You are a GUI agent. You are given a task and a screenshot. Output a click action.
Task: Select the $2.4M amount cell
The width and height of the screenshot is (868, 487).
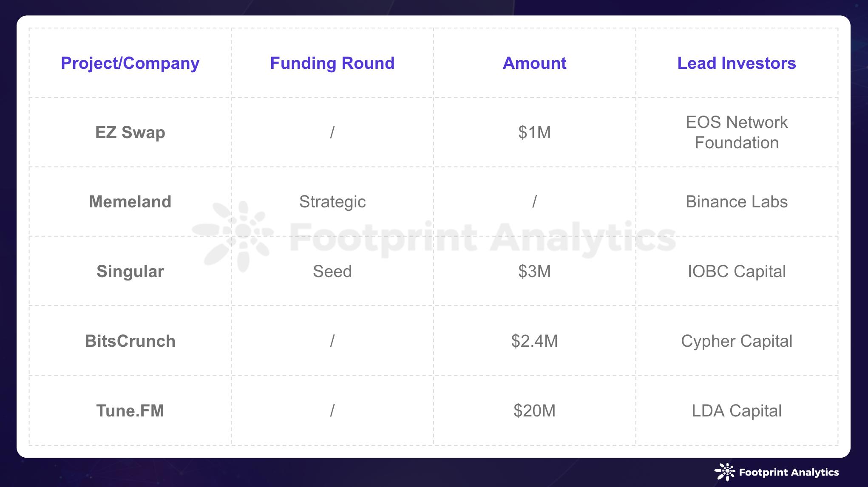[534, 341]
